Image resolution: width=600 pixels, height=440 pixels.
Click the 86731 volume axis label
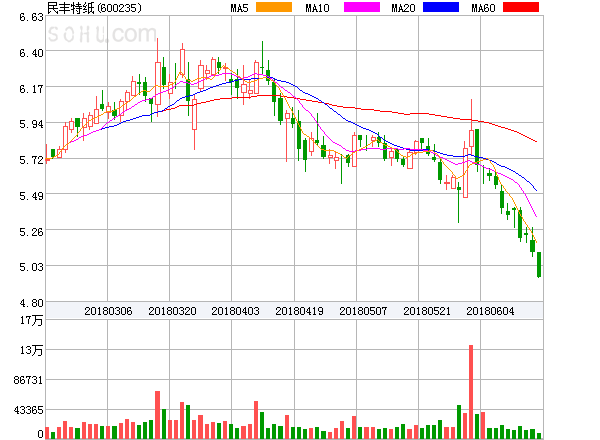[x=27, y=381]
